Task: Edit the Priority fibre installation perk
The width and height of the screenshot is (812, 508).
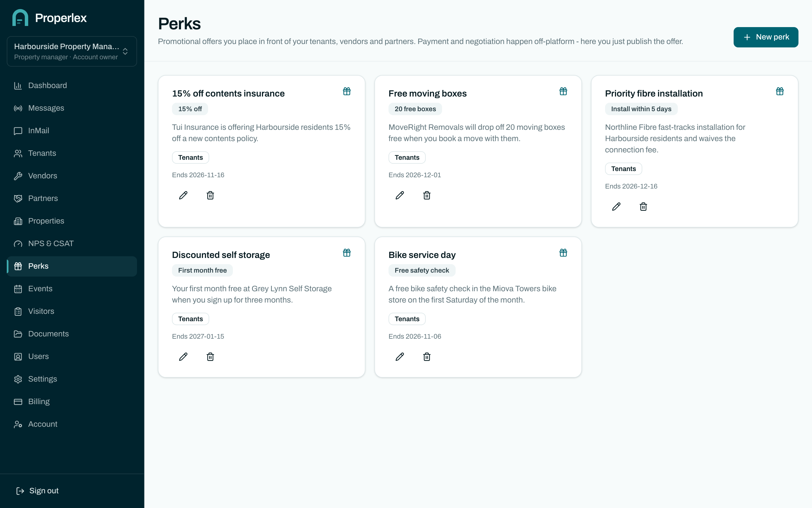Action: 616,207
